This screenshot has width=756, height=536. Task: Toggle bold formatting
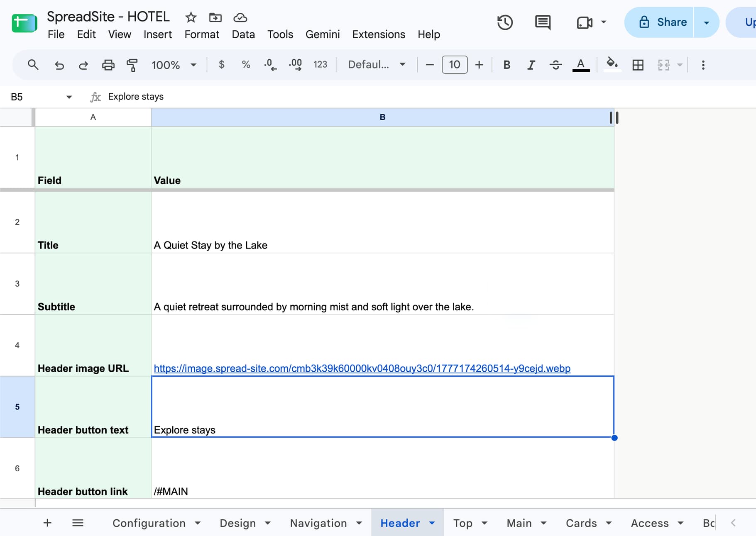click(506, 65)
